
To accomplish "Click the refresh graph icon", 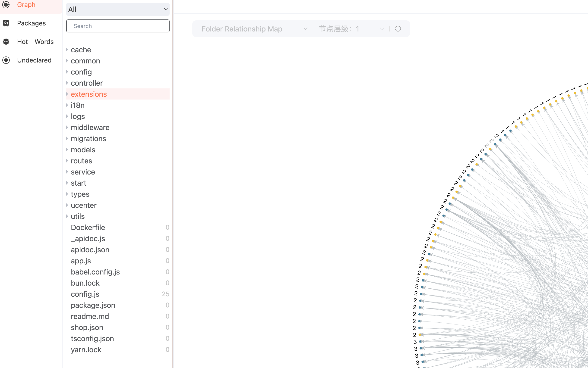I will [398, 29].
